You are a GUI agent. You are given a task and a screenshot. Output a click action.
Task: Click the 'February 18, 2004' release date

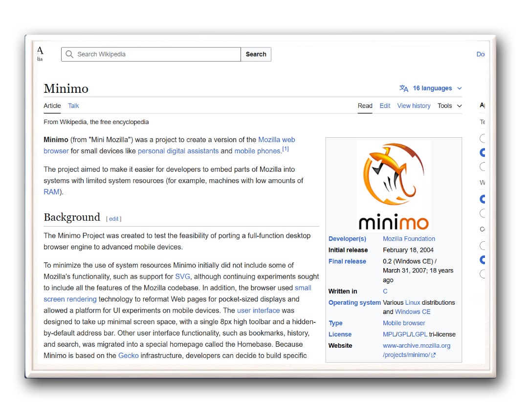point(408,250)
